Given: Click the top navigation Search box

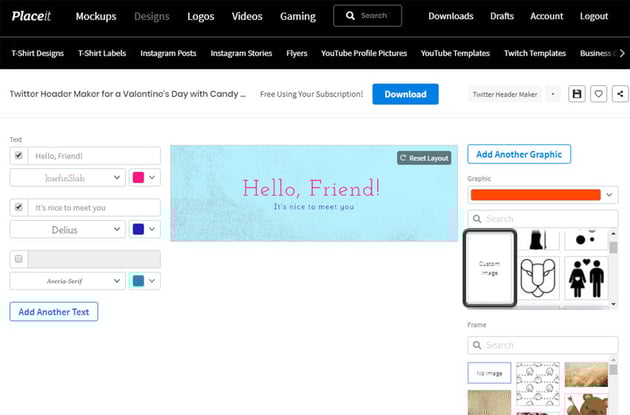Looking at the screenshot, I should pyautogui.click(x=367, y=16).
